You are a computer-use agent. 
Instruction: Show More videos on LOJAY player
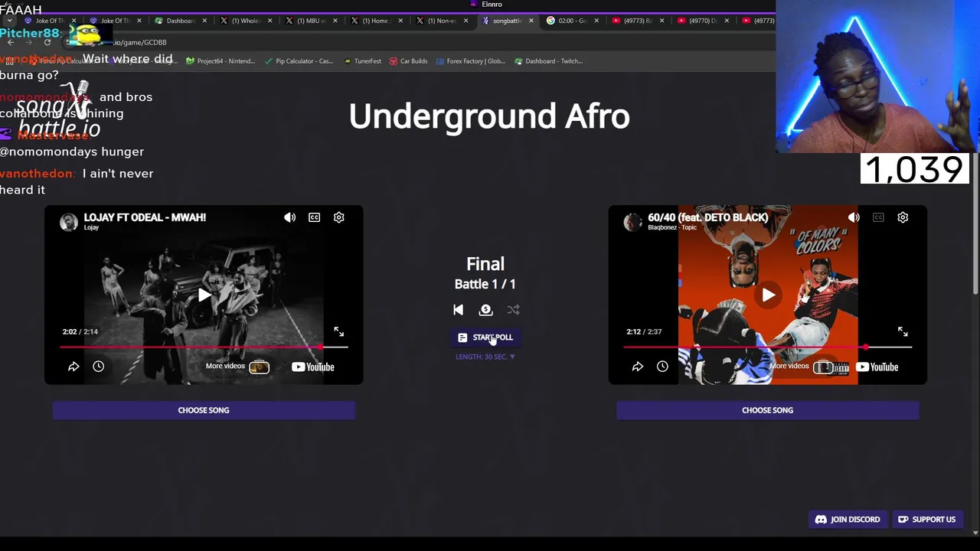coord(237,367)
